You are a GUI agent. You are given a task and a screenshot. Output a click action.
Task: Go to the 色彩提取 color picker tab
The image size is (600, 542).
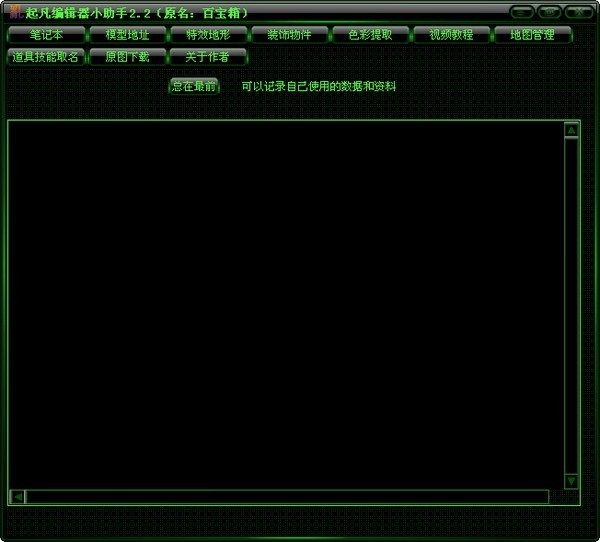[x=370, y=35]
